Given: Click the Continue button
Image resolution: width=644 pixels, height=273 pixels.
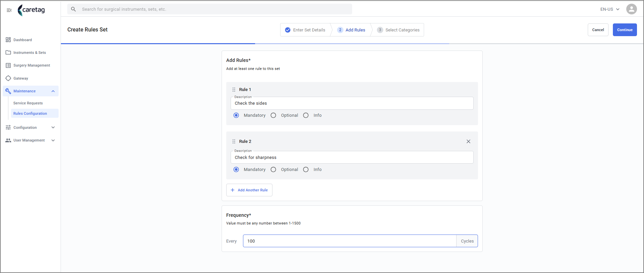Looking at the screenshot, I should tap(625, 30).
